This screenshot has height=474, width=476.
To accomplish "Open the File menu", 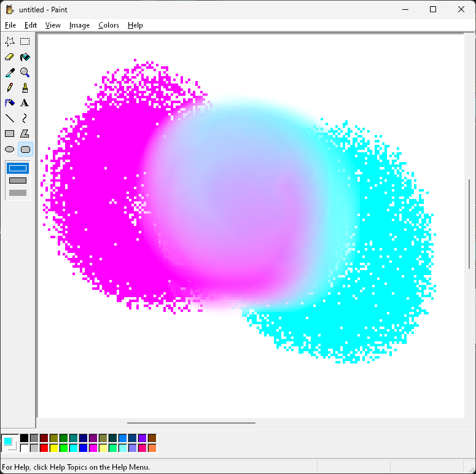I will click(10, 25).
